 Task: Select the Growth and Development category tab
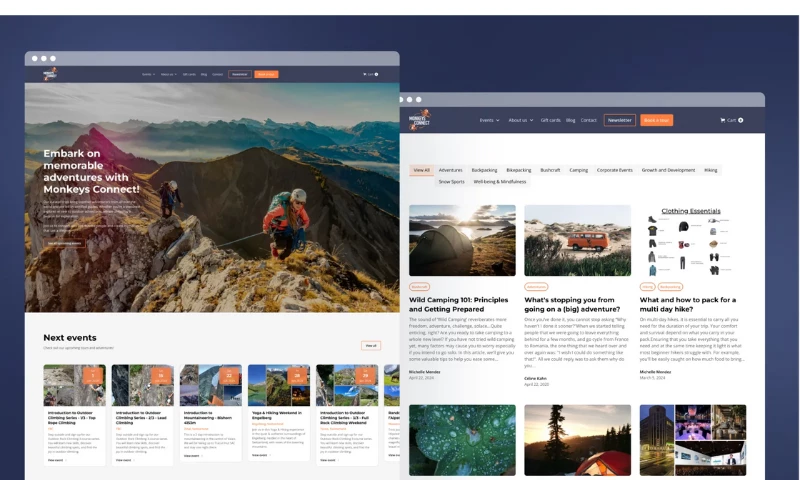point(668,170)
